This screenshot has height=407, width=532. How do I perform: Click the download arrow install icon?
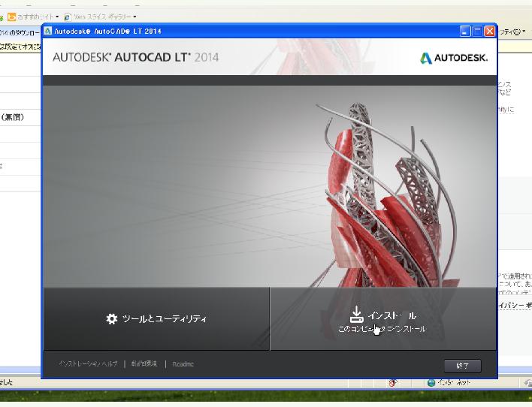pyautogui.click(x=356, y=315)
